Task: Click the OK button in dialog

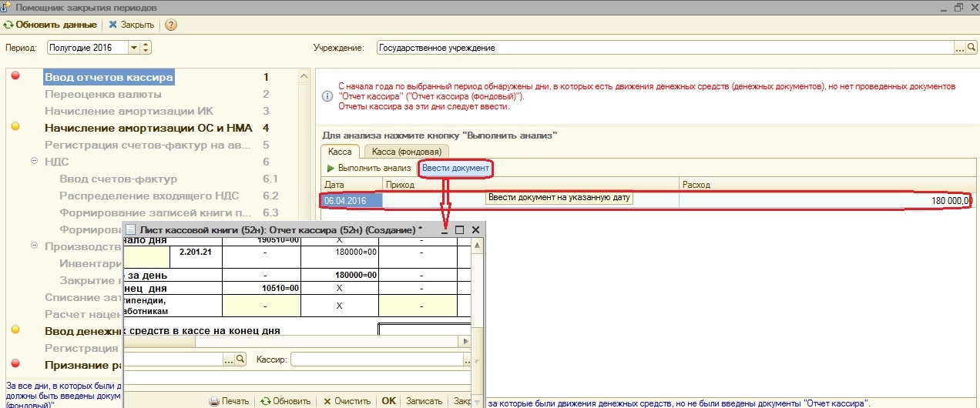Action: pyautogui.click(x=388, y=401)
